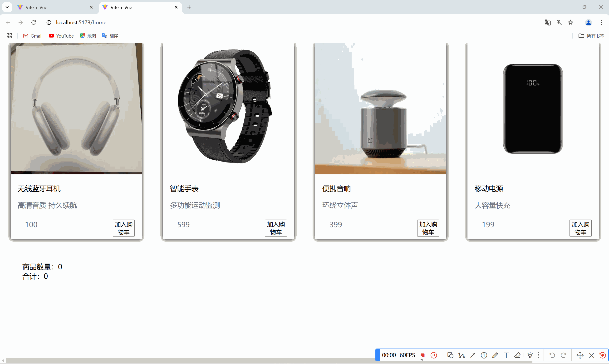Open Chrome's three-dot menu
The height and width of the screenshot is (364, 609).
tap(601, 22)
